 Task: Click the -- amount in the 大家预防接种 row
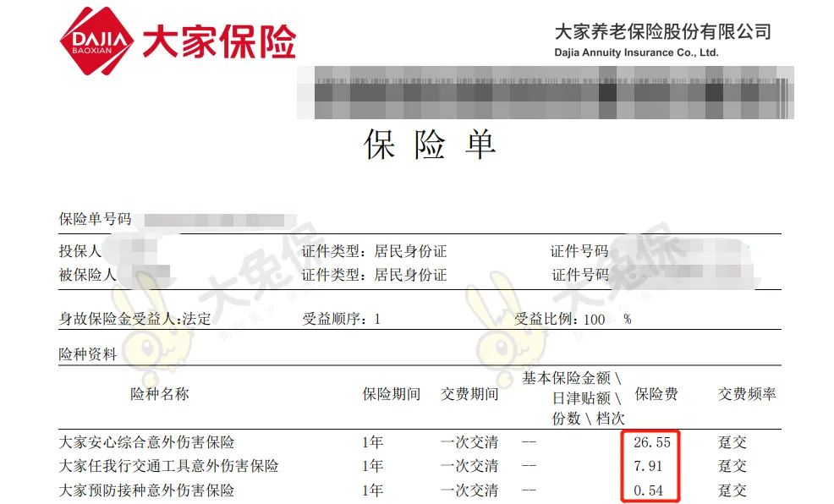coord(529,490)
